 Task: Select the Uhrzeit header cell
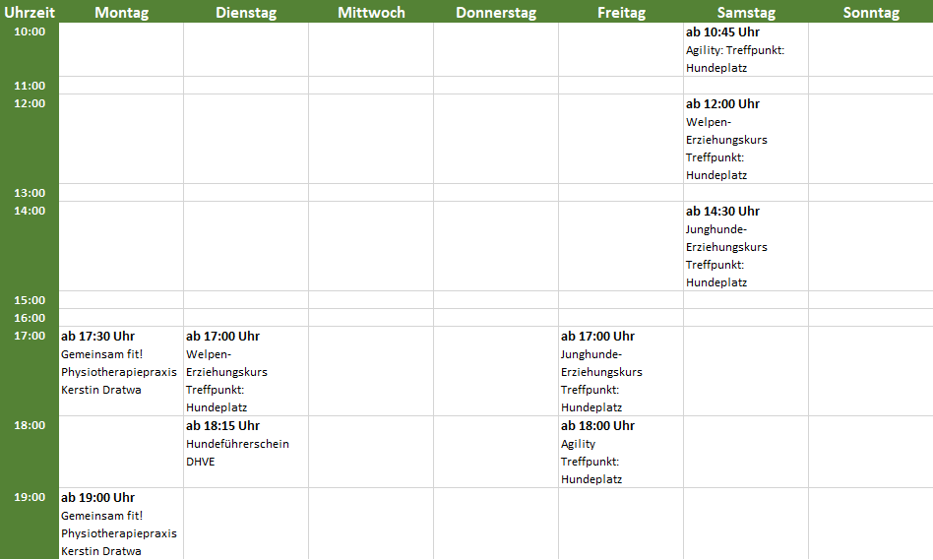coord(30,12)
